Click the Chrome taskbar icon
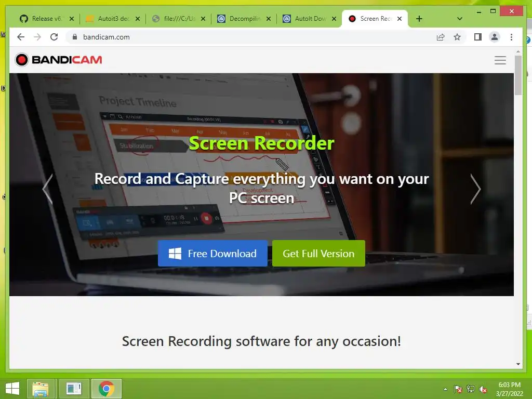 click(x=106, y=389)
